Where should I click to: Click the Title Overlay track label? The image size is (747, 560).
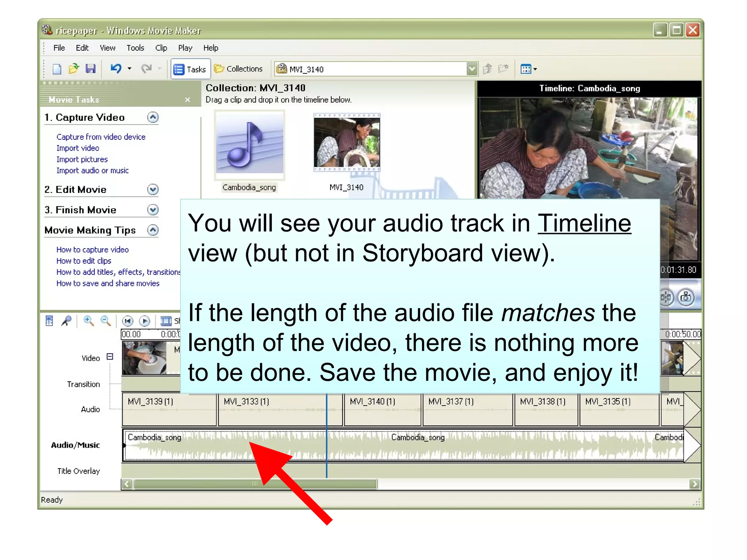pyautogui.click(x=78, y=471)
